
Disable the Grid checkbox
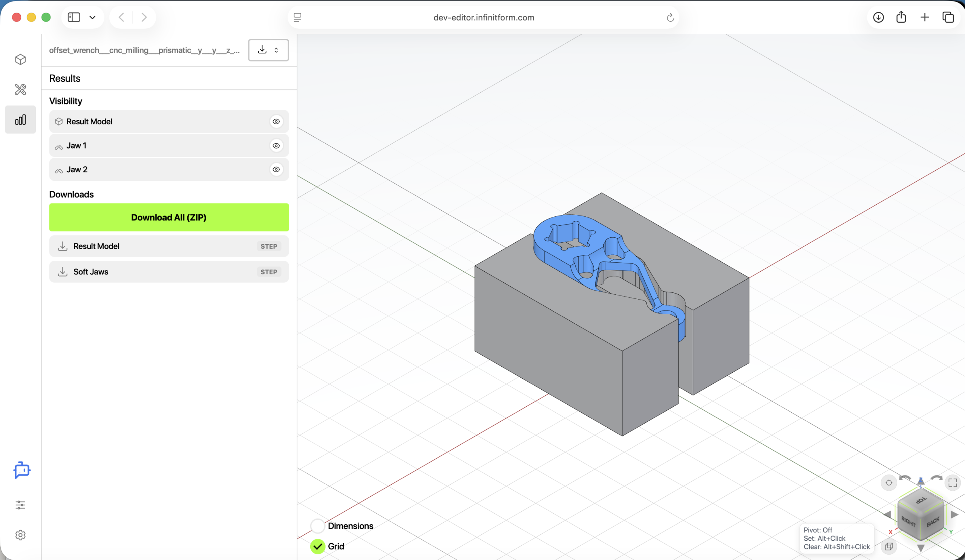pyautogui.click(x=317, y=546)
